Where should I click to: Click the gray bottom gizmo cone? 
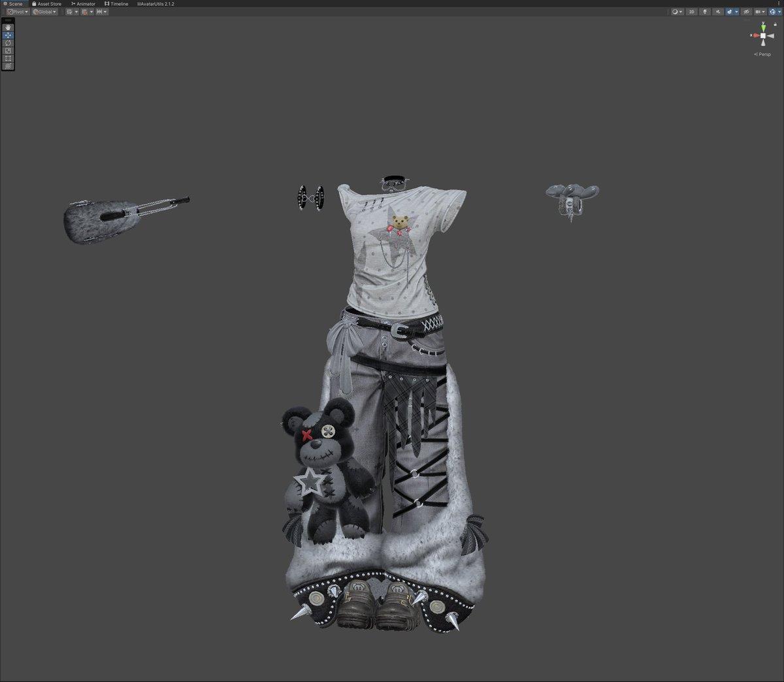click(x=763, y=42)
